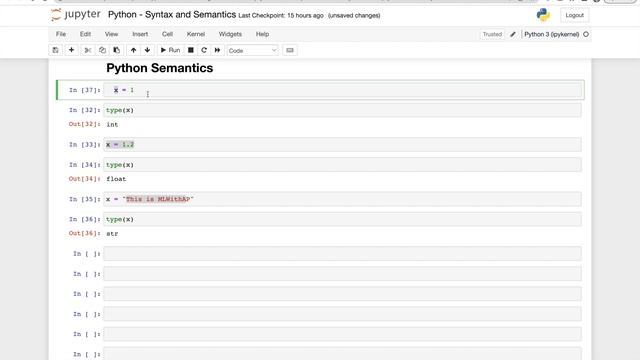Click cell In [33] with x = 1.2
Viewport: 640px width, 360px height.
coord(342,144)
